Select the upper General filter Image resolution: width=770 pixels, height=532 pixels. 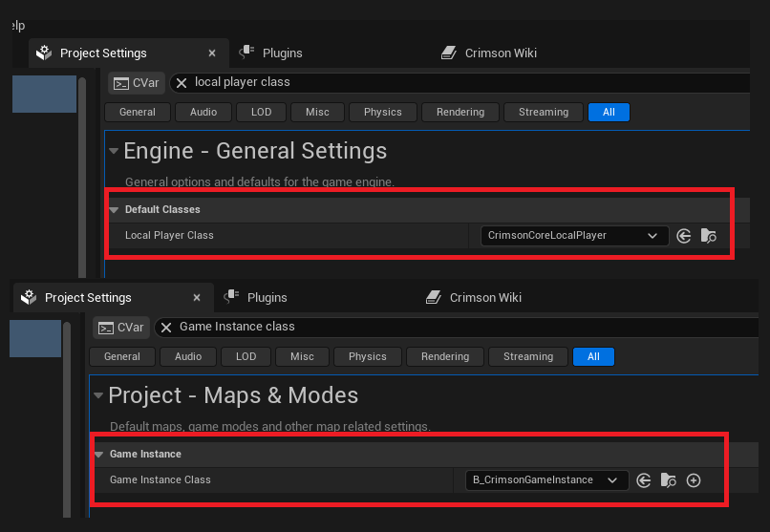pos(138,112)
